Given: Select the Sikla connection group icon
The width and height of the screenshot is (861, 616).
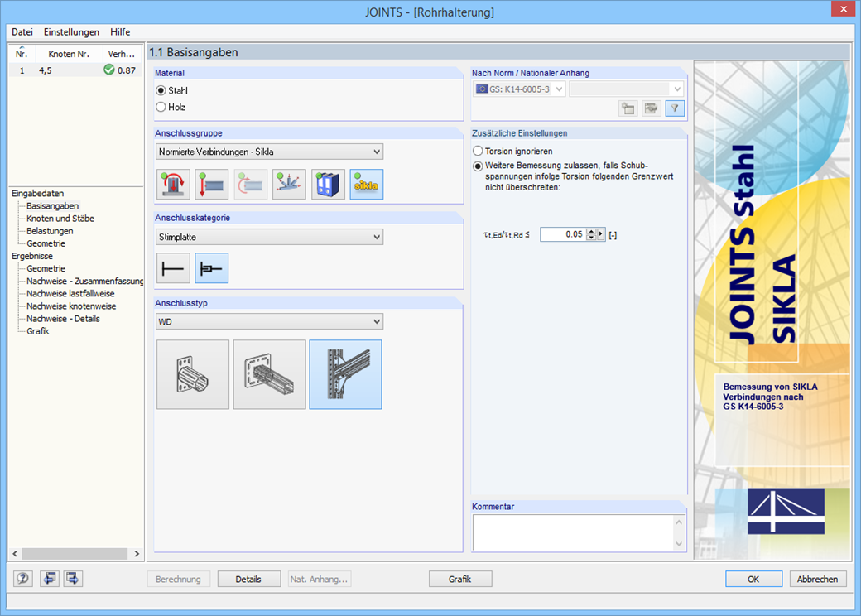Looking at the screenshot, I should 366,184.
